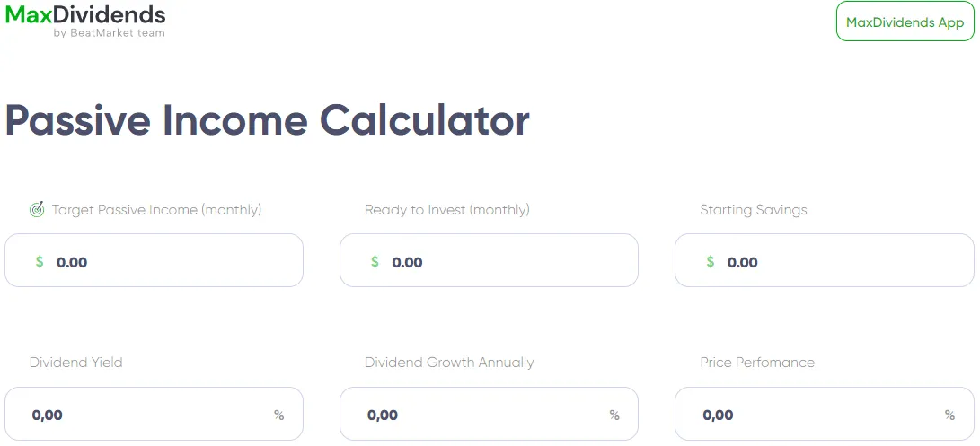The image size is (980, 446).
Task: Click the percent symbol in Dividend Yield field
Action: [x=279, y=415]
